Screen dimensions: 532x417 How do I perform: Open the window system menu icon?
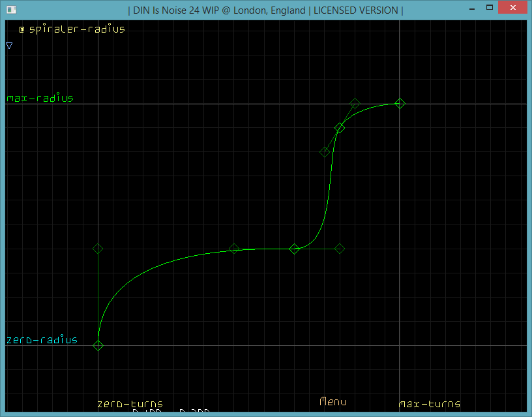(10, 10)
